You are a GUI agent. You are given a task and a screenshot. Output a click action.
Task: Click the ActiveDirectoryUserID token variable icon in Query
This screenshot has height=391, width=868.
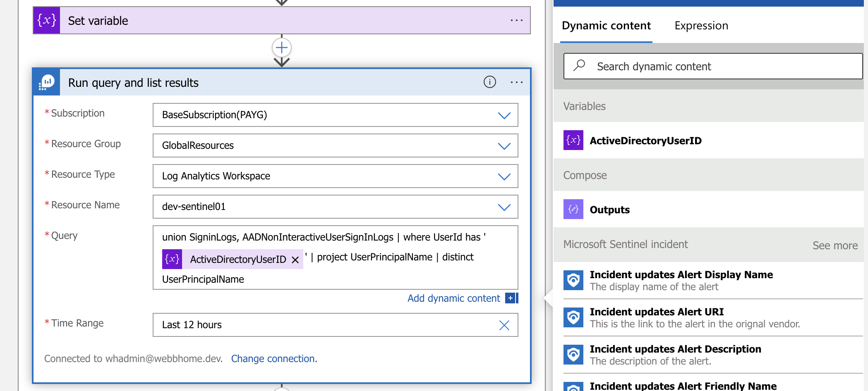(172, 259)
